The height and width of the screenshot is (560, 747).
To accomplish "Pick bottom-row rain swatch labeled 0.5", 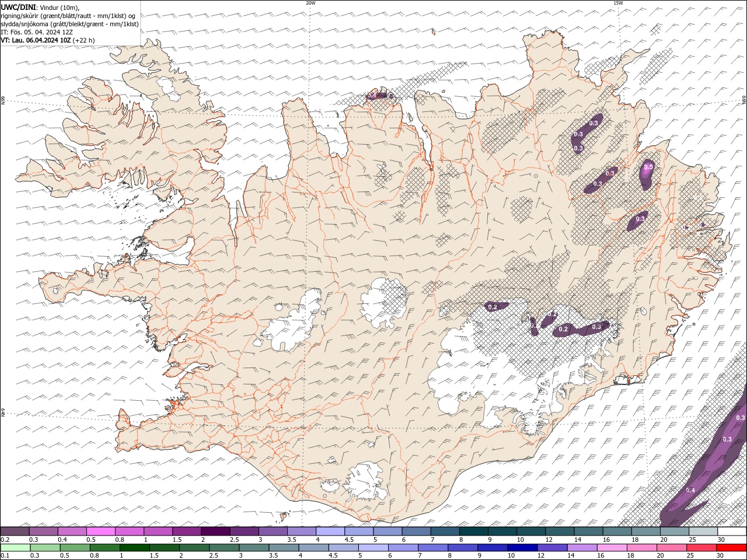I will [x=75, y=548].
